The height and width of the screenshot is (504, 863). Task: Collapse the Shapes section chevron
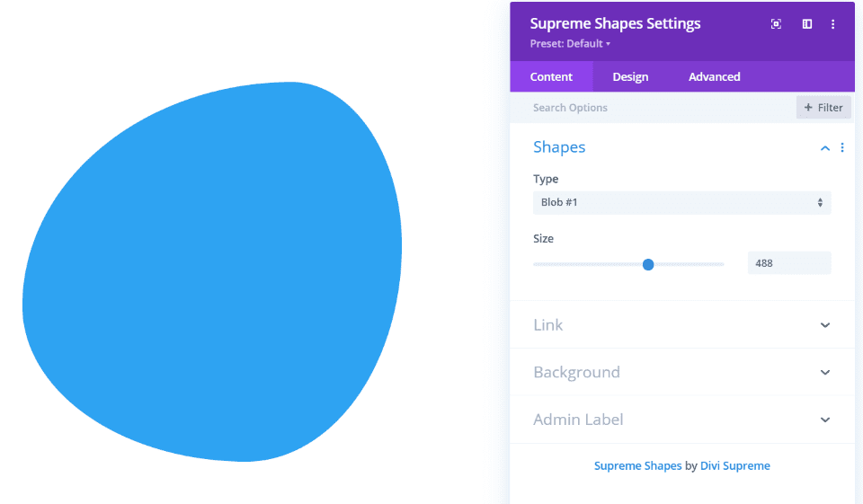[824, 148]
